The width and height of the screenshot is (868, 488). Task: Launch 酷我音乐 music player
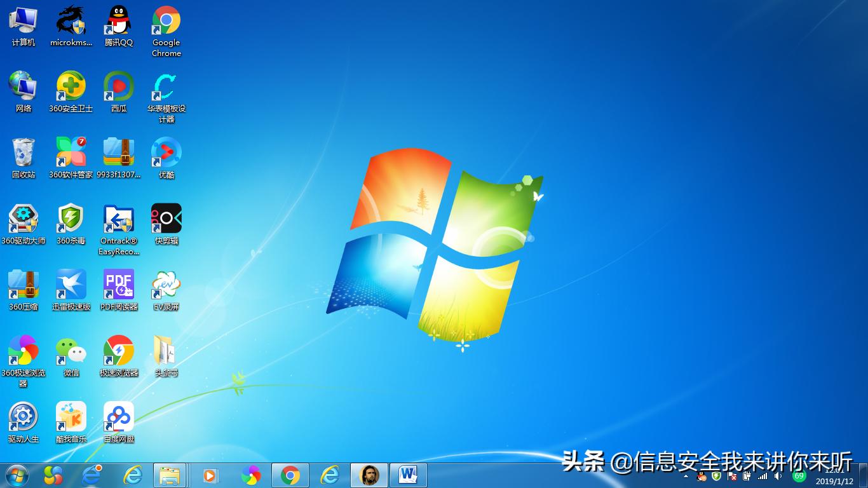pos(71,417)
